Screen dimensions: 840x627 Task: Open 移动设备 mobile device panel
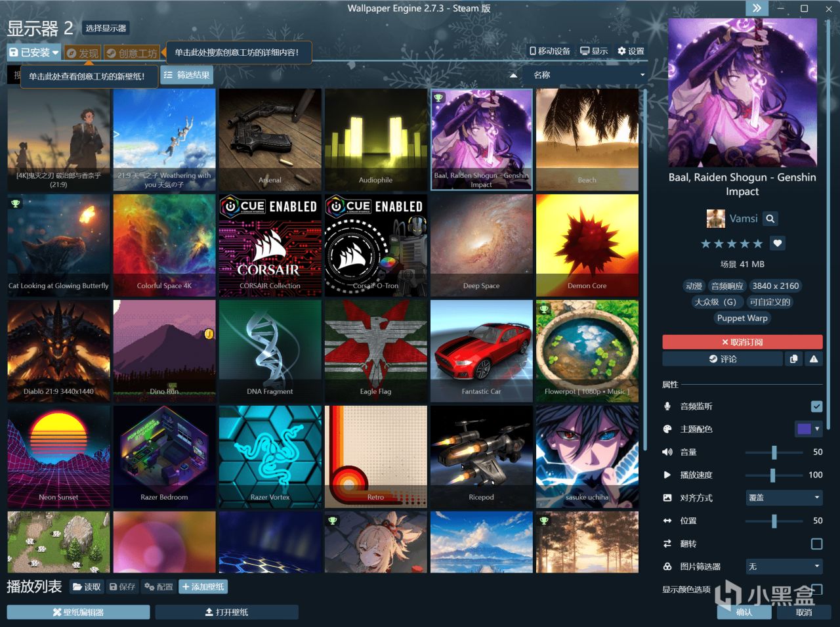[550, 51]
